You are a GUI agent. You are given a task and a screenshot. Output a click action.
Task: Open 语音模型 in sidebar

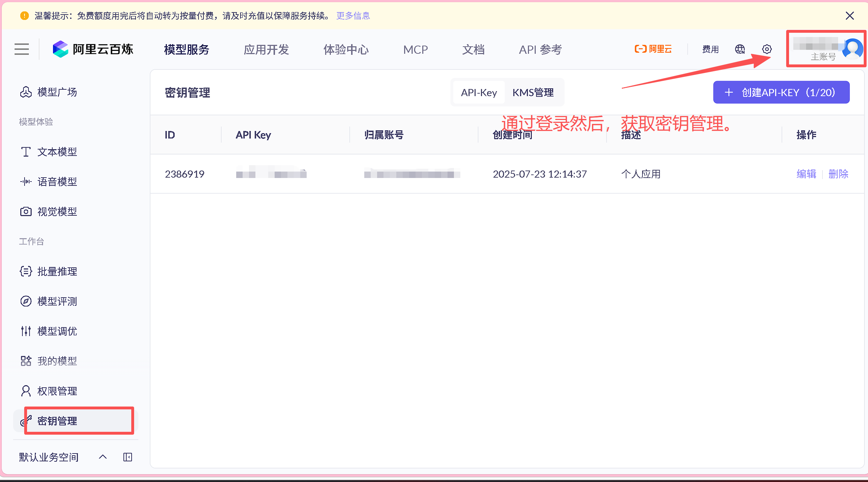coord(57,182)
